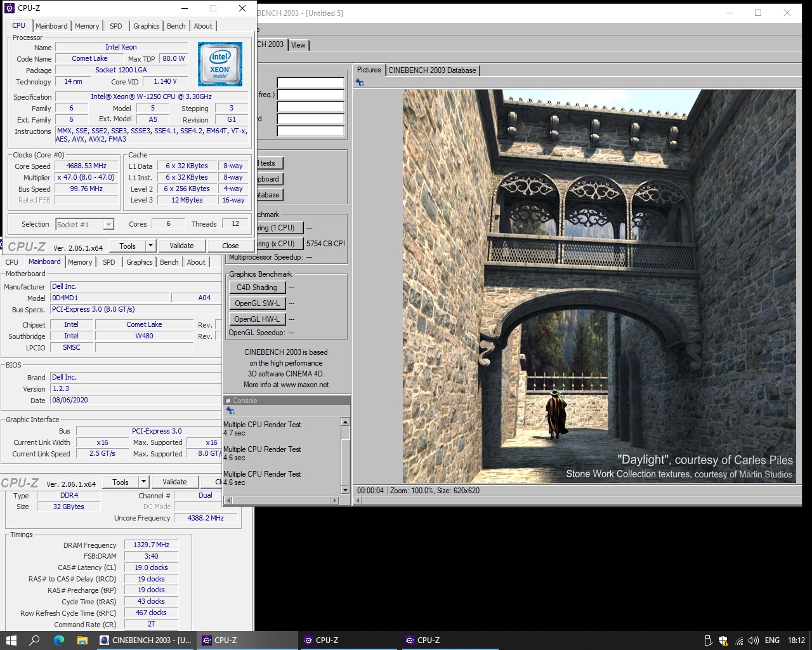Switch to the CINEBENCH 2003 taskbar button

click(x=146, y=640)
